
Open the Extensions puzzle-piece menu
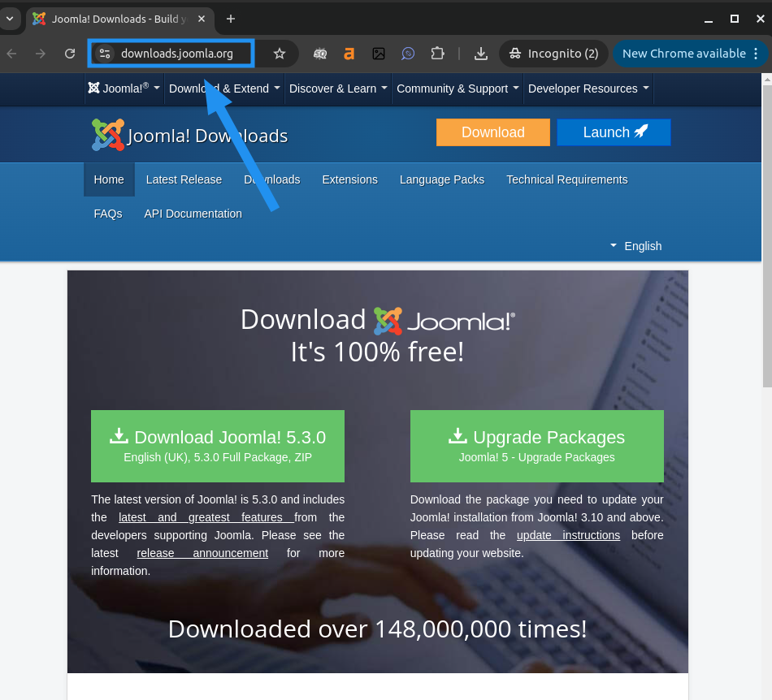pos(437,54)
